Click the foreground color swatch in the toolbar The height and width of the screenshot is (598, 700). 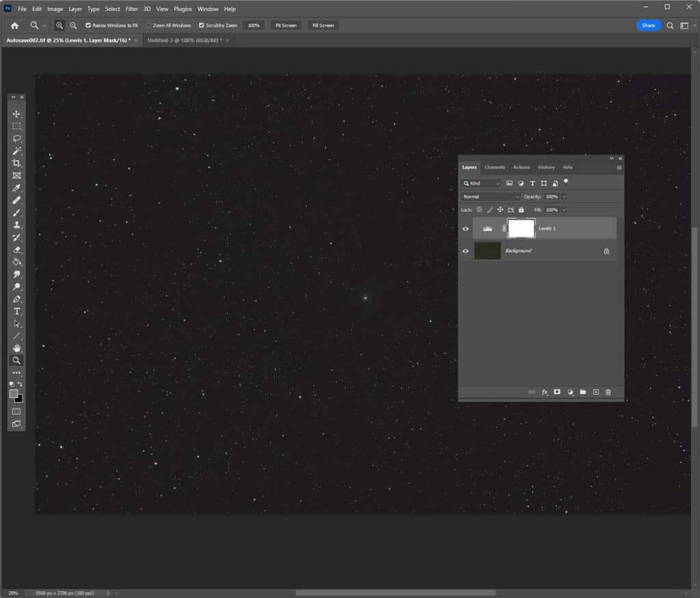[12, 395]
